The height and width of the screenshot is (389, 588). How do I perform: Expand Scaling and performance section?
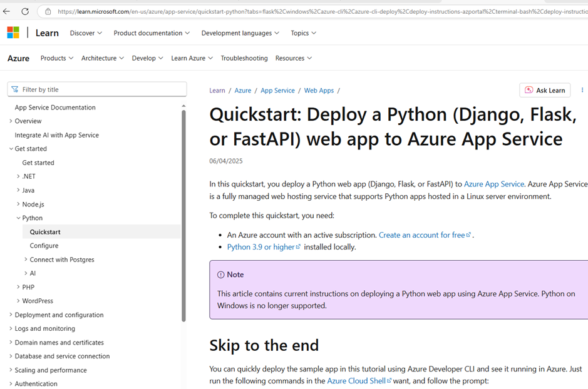coord(11,370)
